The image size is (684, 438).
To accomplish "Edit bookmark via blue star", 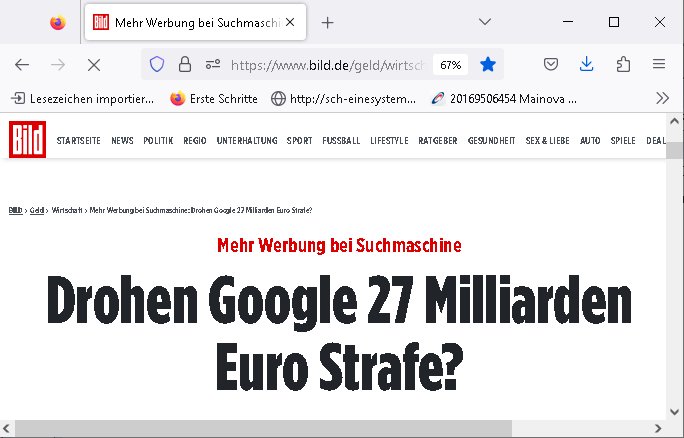I will 488,65.
